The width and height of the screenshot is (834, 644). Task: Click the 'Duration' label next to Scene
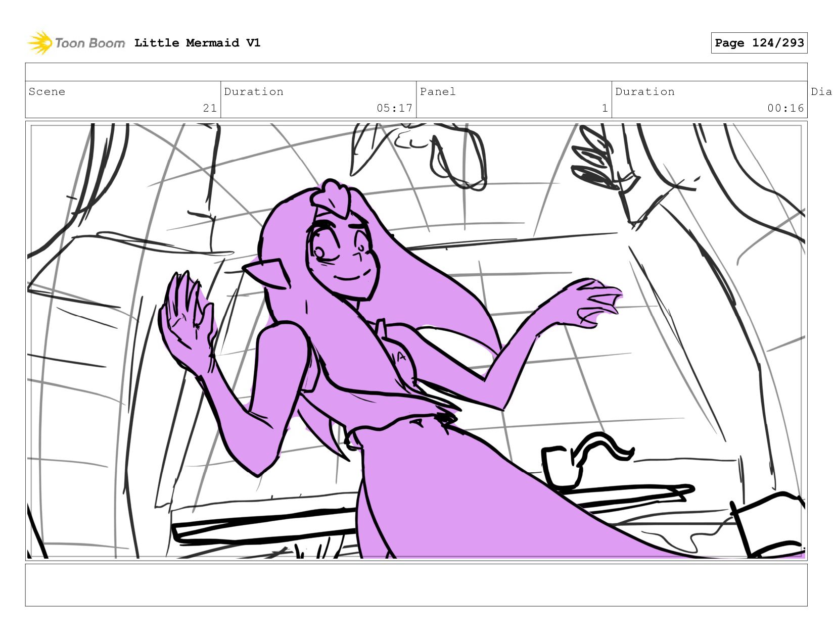pyautogui.click(x=254, y=91)
